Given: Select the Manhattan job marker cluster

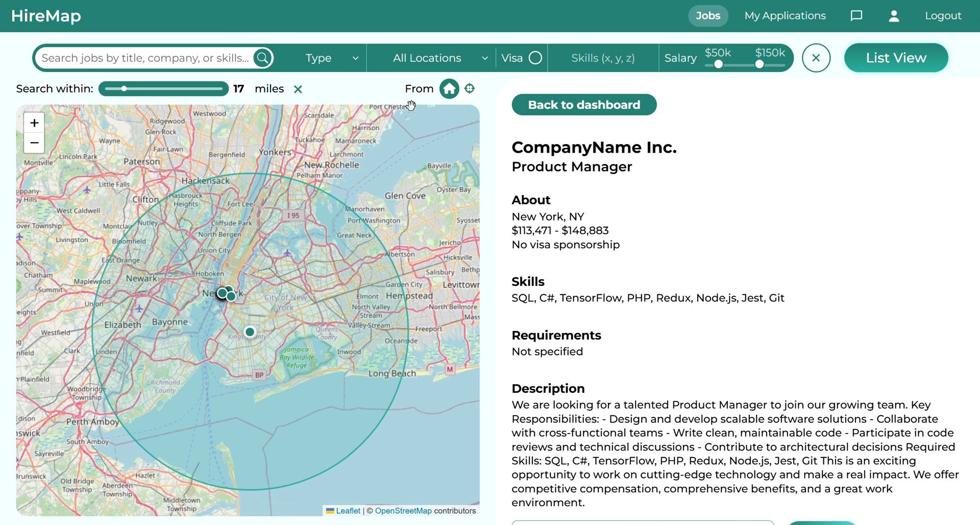Looking at the screenshot, I should coord(226,294).
